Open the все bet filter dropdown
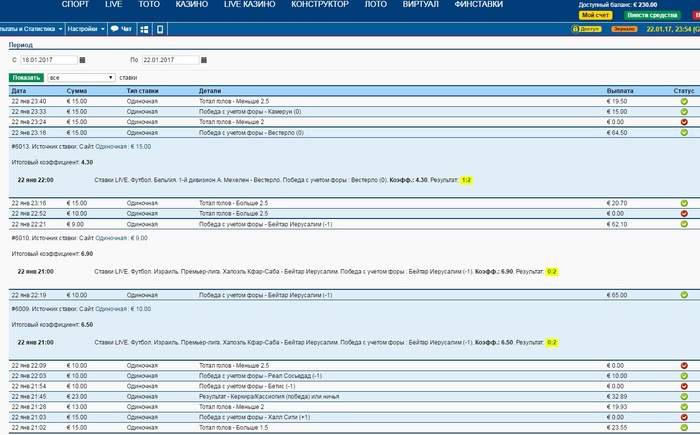 click(x=81, y=78)
